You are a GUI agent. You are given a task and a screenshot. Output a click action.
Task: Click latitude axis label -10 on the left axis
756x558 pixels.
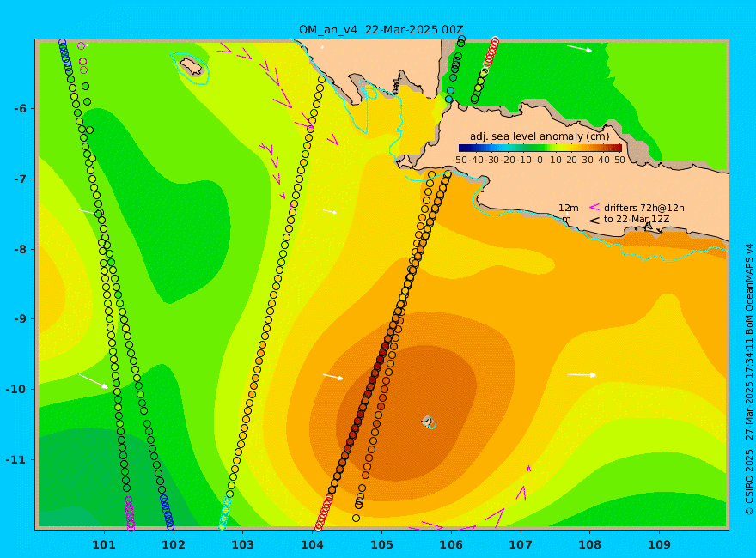(x=17, y=390)
